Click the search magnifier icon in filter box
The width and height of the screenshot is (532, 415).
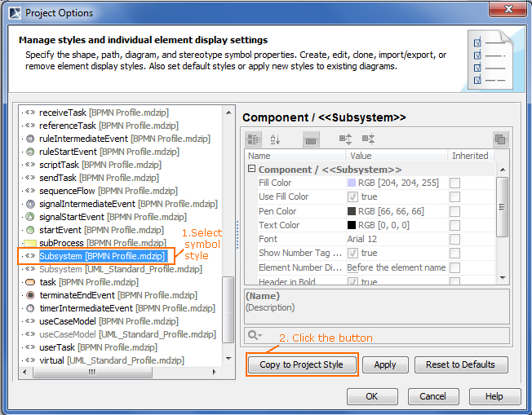pyautogui.click(x=252, y=336)
